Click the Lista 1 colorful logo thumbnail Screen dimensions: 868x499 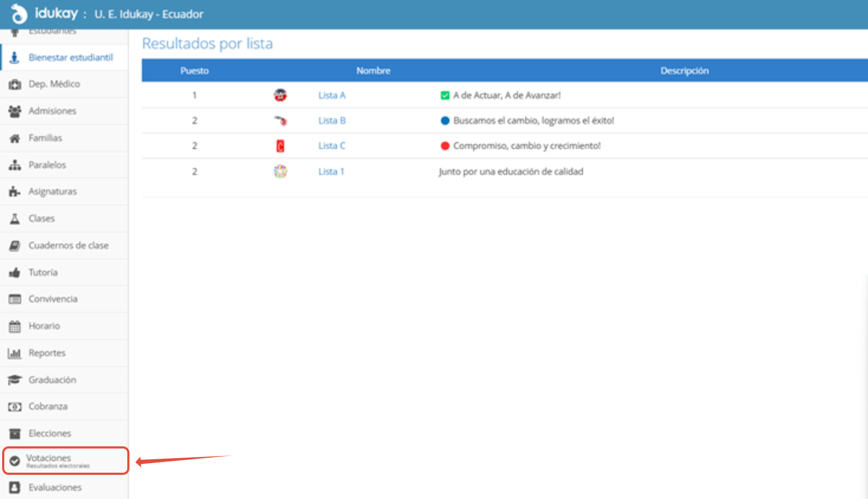[280, 171]
